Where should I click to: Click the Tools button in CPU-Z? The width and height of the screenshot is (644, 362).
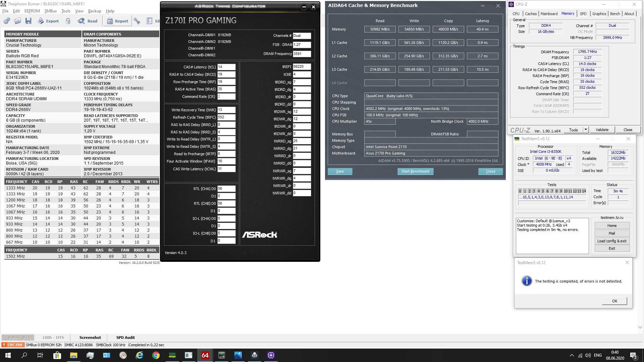574,130
